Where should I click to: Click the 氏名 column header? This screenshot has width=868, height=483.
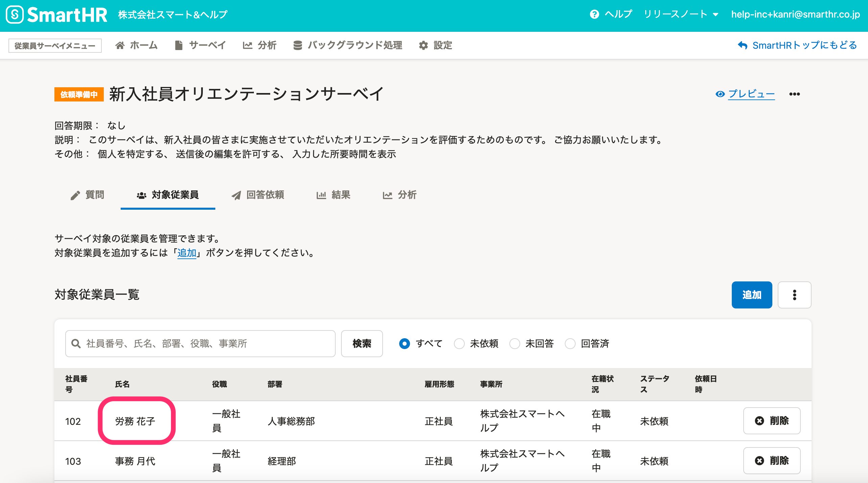coord(122,384)
